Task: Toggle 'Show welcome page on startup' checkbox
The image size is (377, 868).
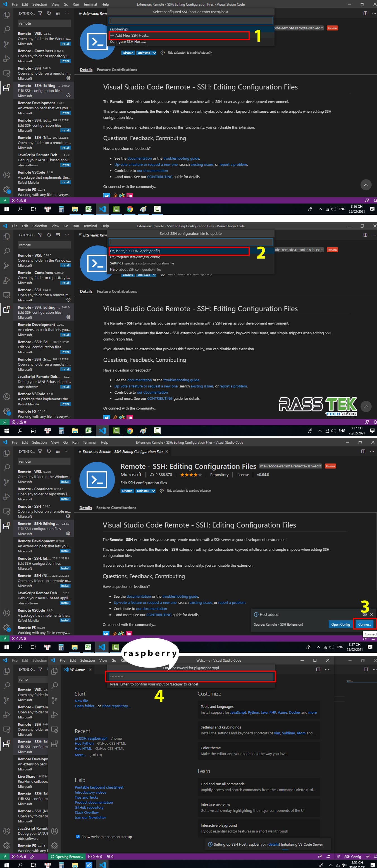Action: [x=78, y=836]
